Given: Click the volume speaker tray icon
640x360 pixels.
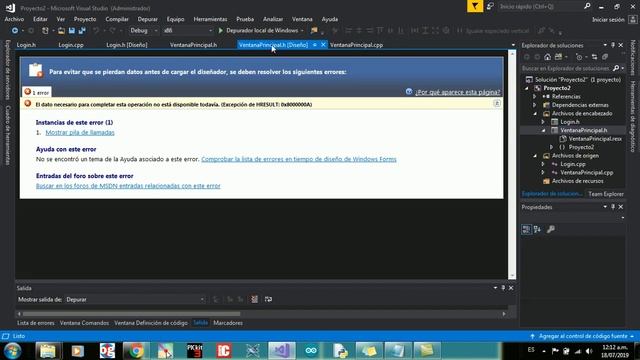Looking at the screenshot, I should (589, 351).
